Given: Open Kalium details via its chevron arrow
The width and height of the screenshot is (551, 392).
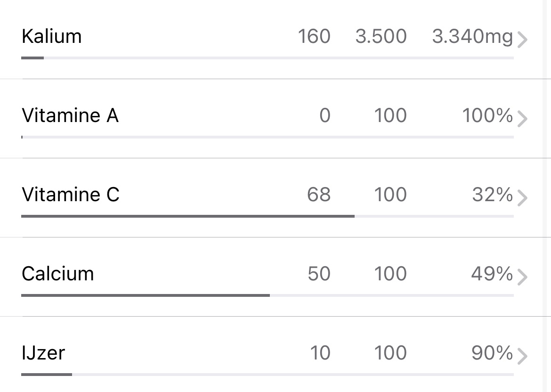Looking at the screenshot, I should (522, 40).
